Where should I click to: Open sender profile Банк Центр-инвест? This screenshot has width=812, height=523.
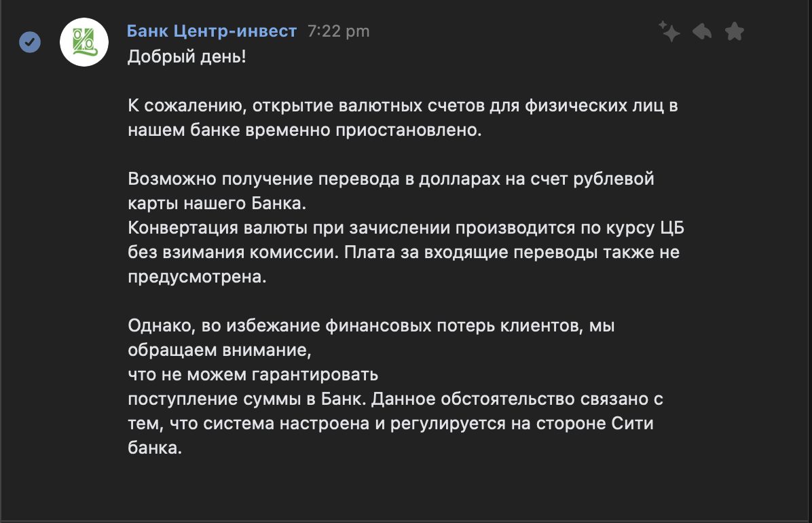(x=212, y=31)
